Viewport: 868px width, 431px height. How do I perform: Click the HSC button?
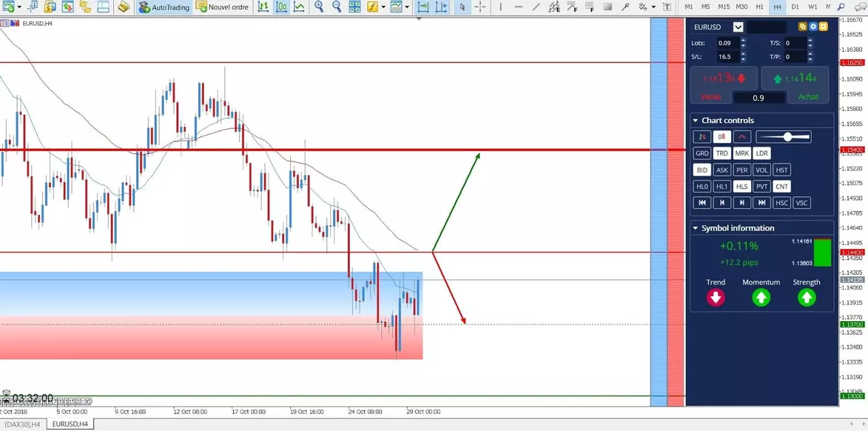point(782,203)
